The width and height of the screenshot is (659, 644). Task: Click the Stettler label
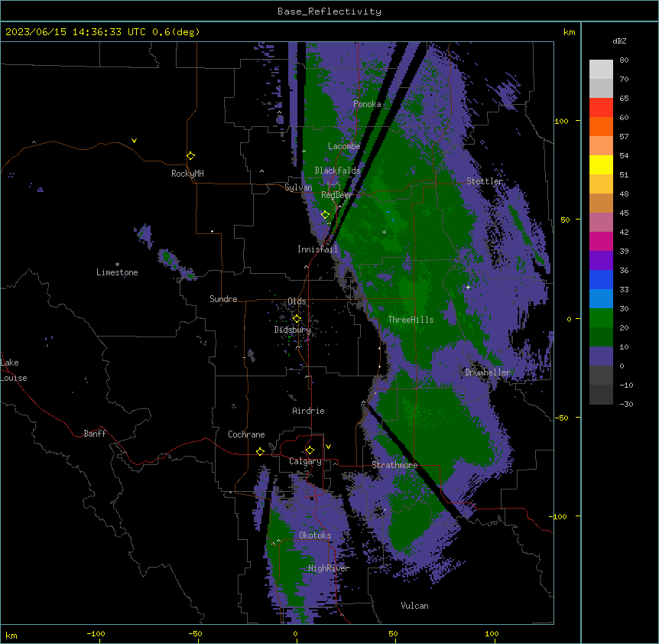point(485,181)
